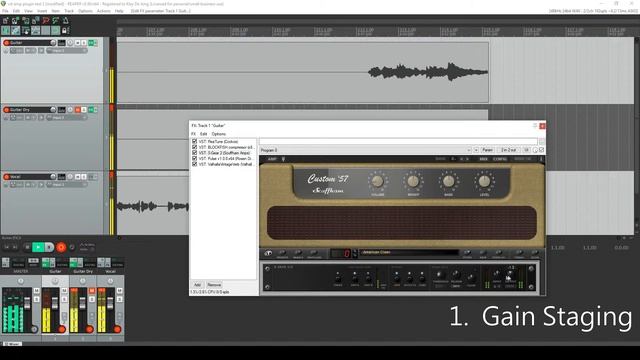Click the Save project toolbar icon
Image resolution: width=640 pixels, height=360 pixels.
[x=26, y=20]
